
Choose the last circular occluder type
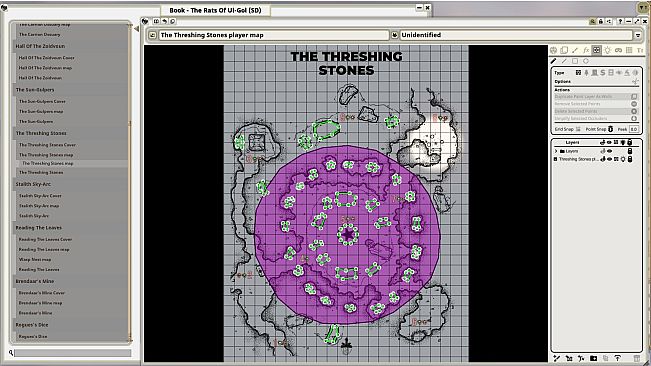click(635, 73)
